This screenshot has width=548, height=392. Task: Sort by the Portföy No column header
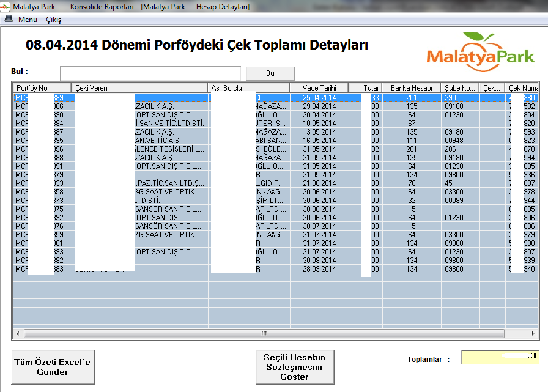click(42, 87)
